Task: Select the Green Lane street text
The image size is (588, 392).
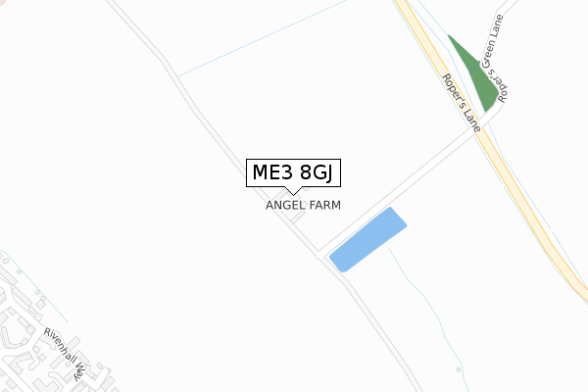Action: [492, 41]
